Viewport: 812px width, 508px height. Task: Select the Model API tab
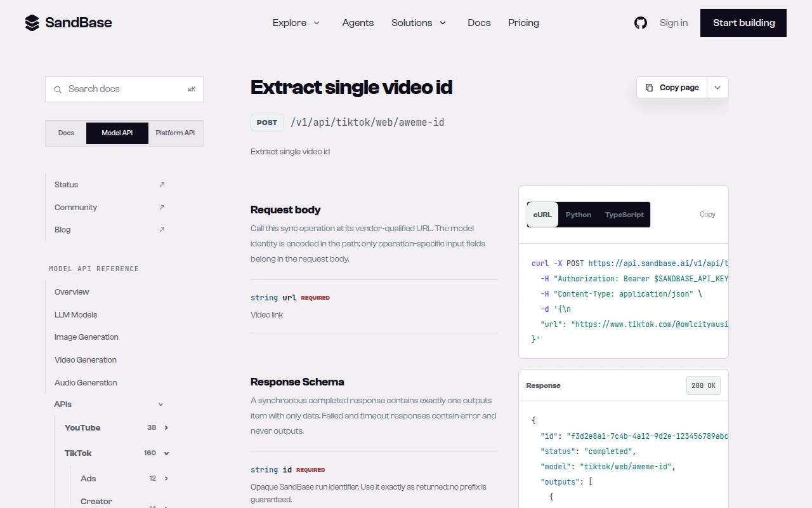117,133
